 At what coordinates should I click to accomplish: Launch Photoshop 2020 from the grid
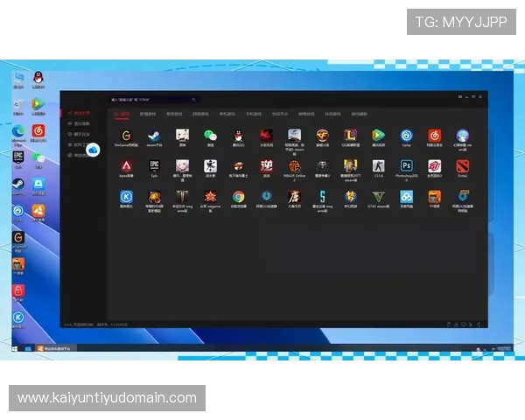click(407, 171)
